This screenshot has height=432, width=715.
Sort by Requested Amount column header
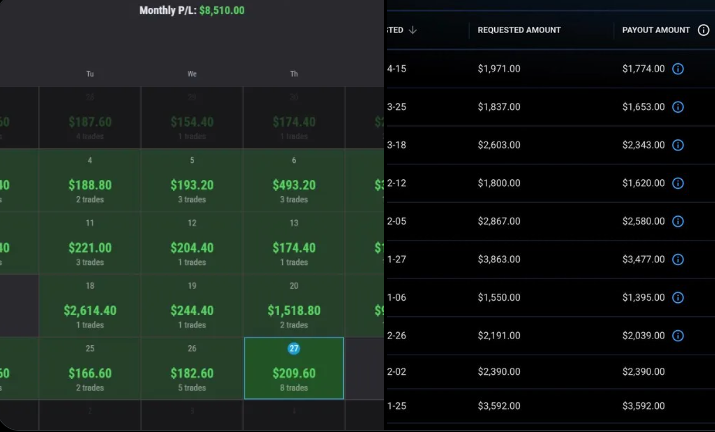[x=519, y=30]
